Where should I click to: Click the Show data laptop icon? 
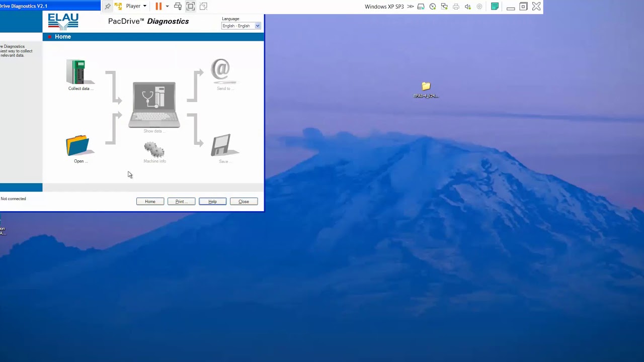tap(154, 105)
